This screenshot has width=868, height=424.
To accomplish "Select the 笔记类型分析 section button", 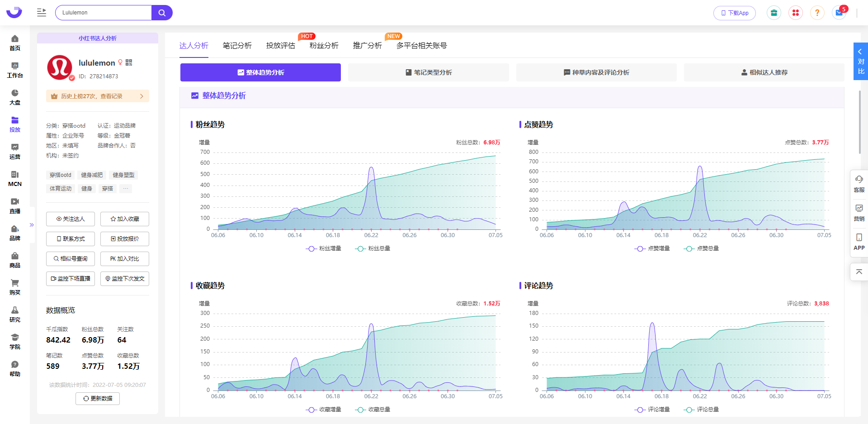I will [429, 72].
